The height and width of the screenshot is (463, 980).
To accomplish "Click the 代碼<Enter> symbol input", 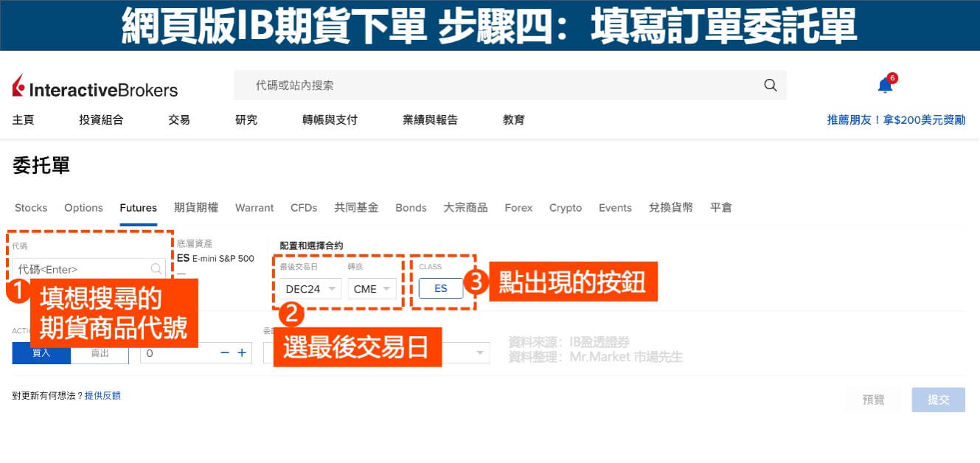I will tap(89, 269).
